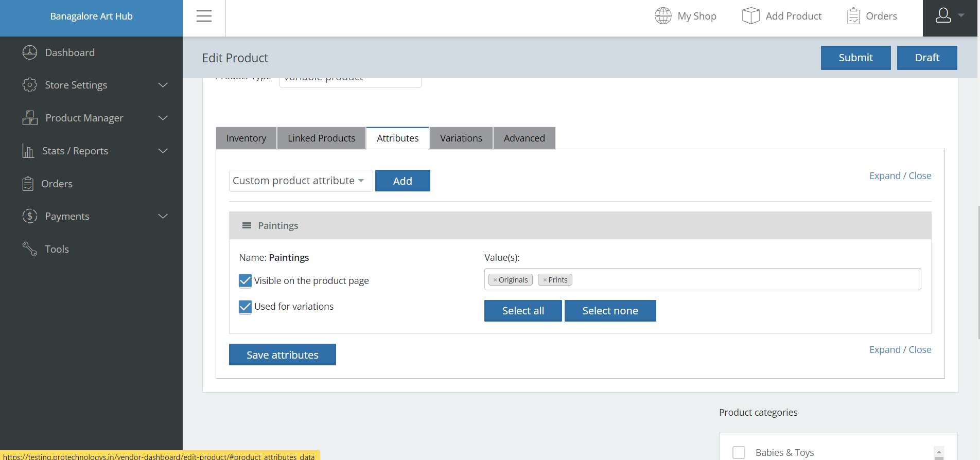Uncheck Used for variations
980x460 pixels.
[246, 307]
